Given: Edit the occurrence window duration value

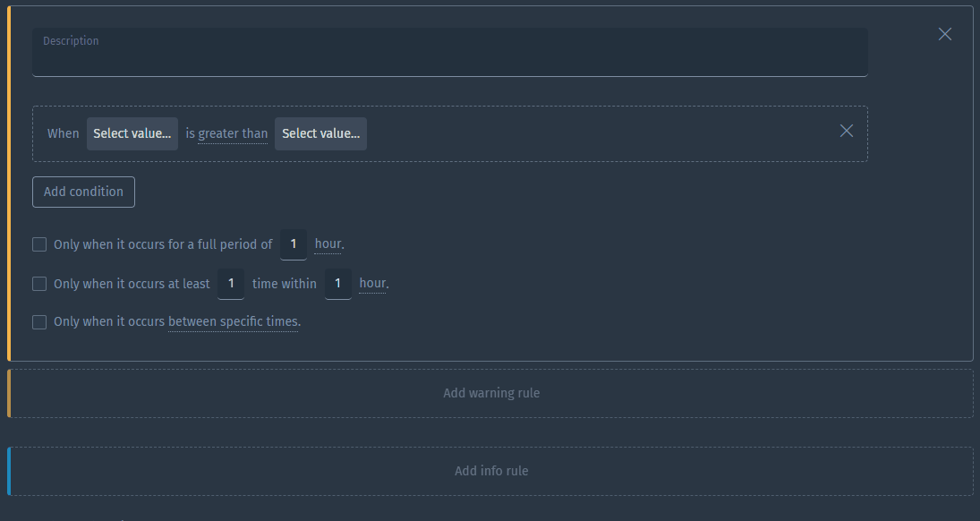Looking at the screenshot, I should [x=337, y=283].
